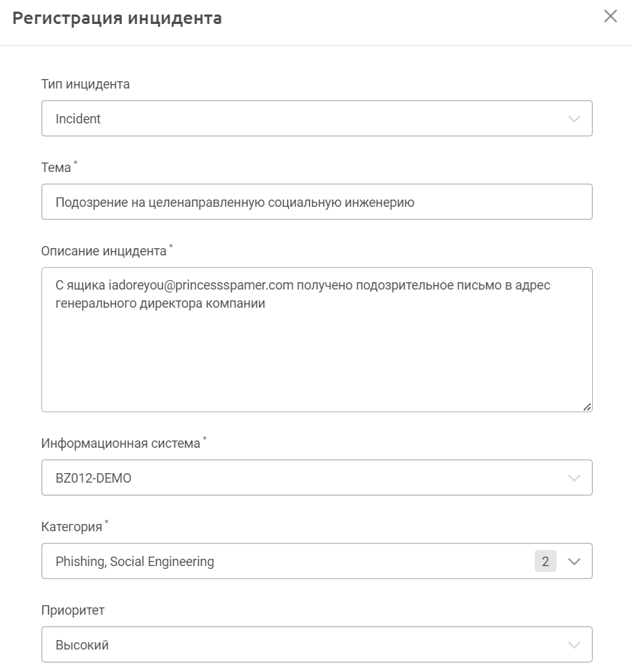Click into the Тема text field
The image size is (632, 672).
click(316, 202)
